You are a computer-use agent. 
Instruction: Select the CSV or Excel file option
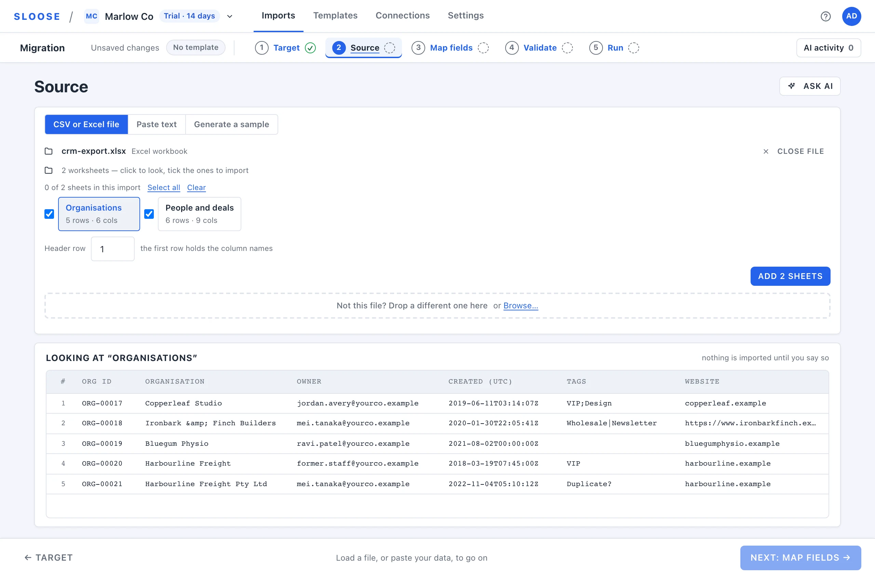pos(86,124)
